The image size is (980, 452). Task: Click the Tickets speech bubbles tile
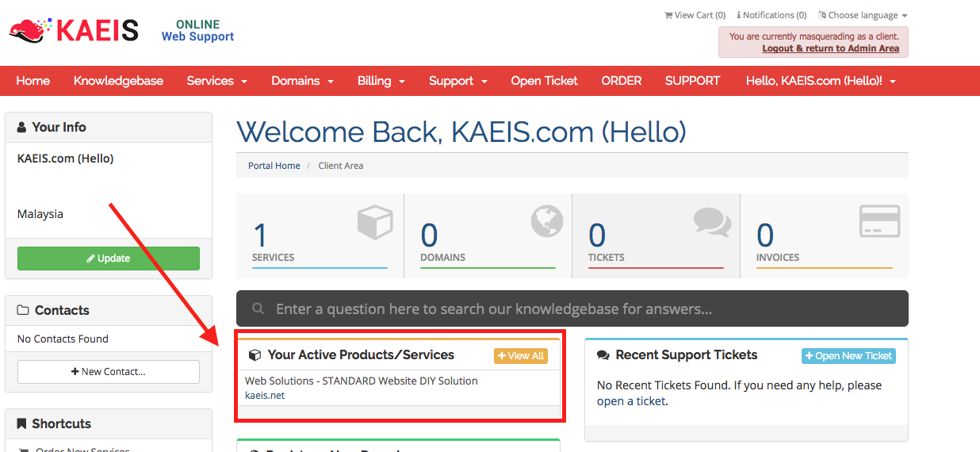656,236
